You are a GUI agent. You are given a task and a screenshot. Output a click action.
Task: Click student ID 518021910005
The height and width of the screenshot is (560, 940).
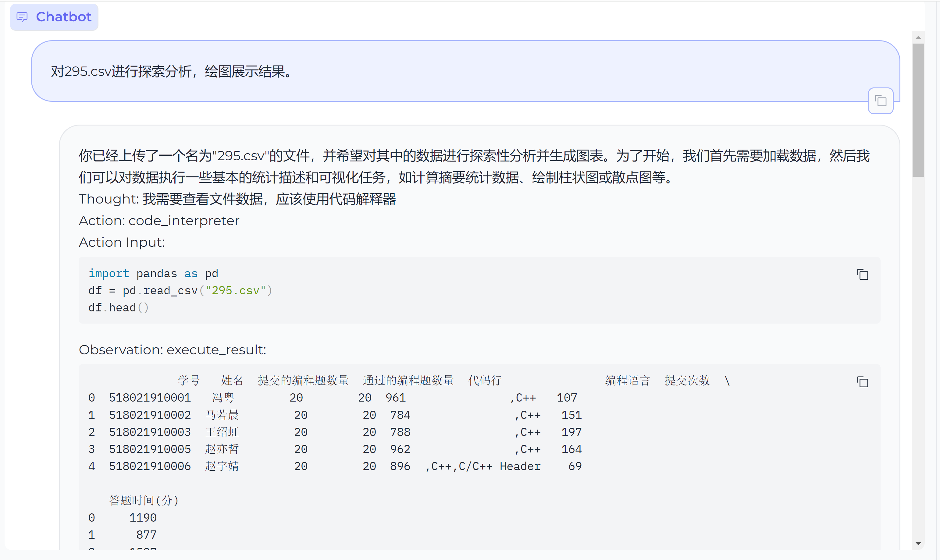(x=150, y=449)
